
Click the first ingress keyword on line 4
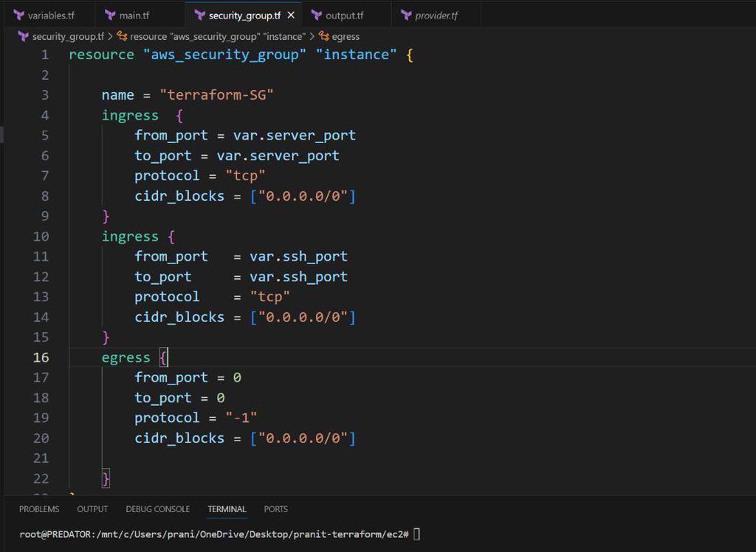click(130, 115)
